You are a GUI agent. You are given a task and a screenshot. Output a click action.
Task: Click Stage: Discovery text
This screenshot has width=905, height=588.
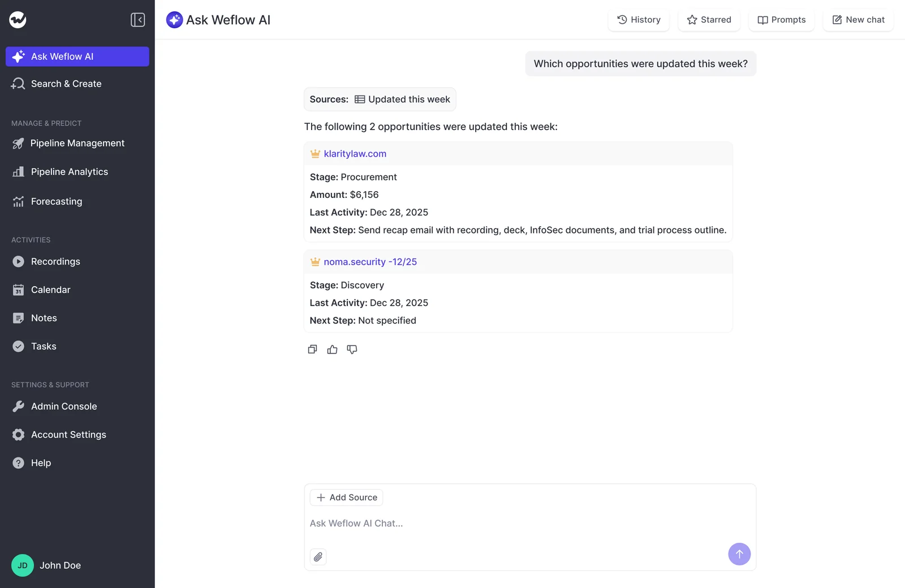pos(347,285)
